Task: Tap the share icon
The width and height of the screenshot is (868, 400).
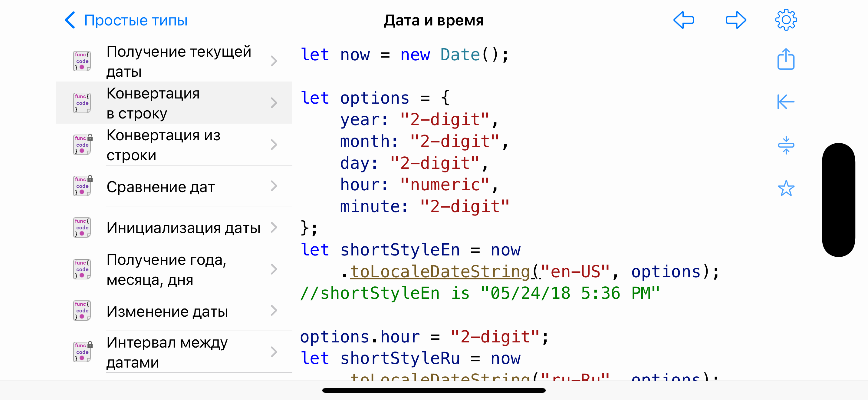Action: 786,60
